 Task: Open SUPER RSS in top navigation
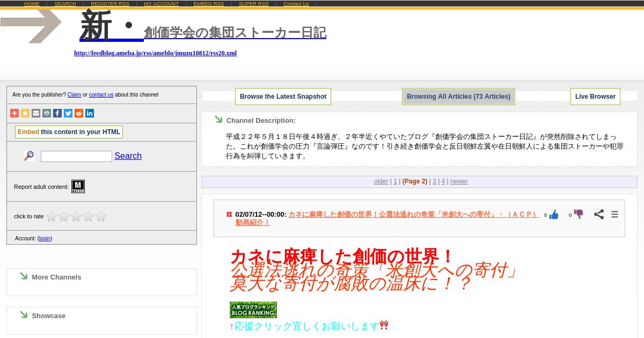coord(254,3)
